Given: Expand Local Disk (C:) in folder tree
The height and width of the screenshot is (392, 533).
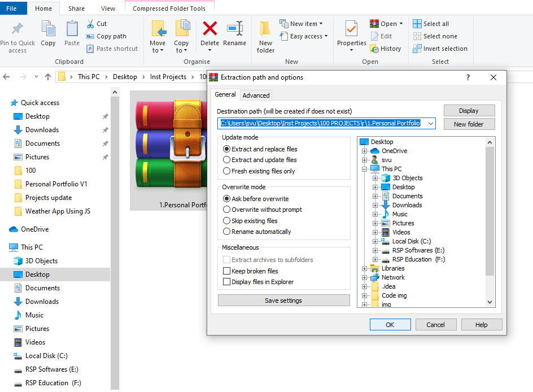Looking at the screenshot, I should pos(375,241).
